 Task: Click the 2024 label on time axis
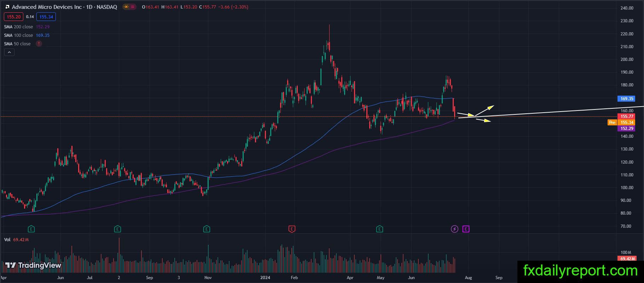point(265,278)
